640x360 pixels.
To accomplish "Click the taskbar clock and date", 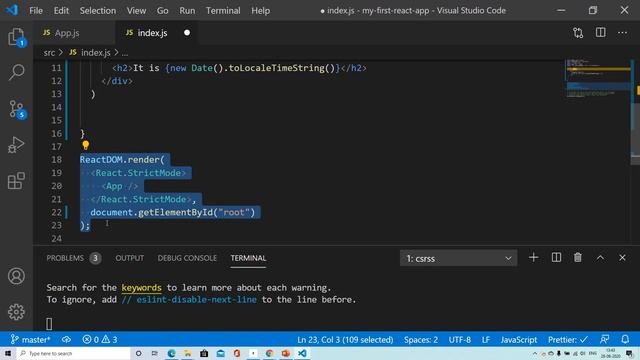I will point(610,353).
